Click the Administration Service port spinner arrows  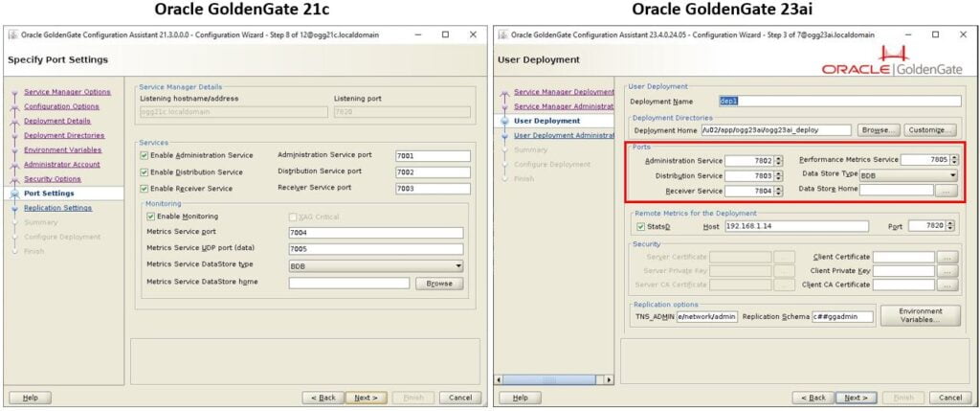778,161
